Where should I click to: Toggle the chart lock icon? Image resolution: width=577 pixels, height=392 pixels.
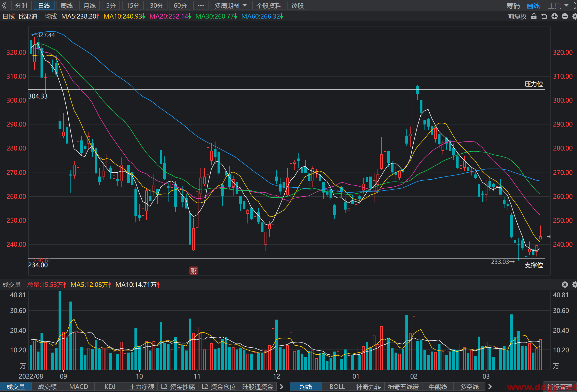(534, 16)
